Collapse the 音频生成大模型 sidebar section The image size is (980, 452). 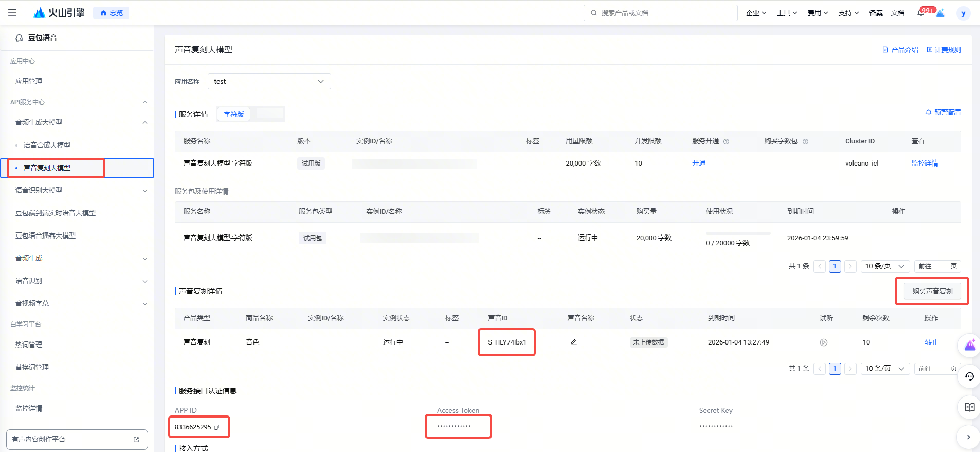(x=145, y=123)
